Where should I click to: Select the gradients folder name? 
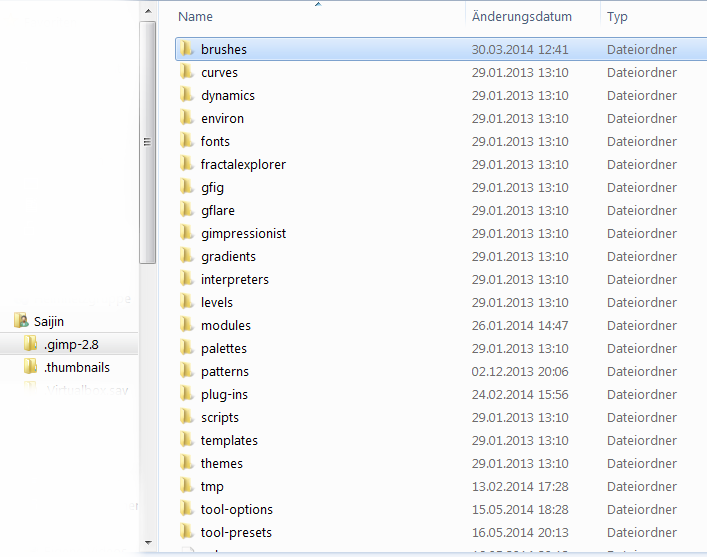pos(228,257)
